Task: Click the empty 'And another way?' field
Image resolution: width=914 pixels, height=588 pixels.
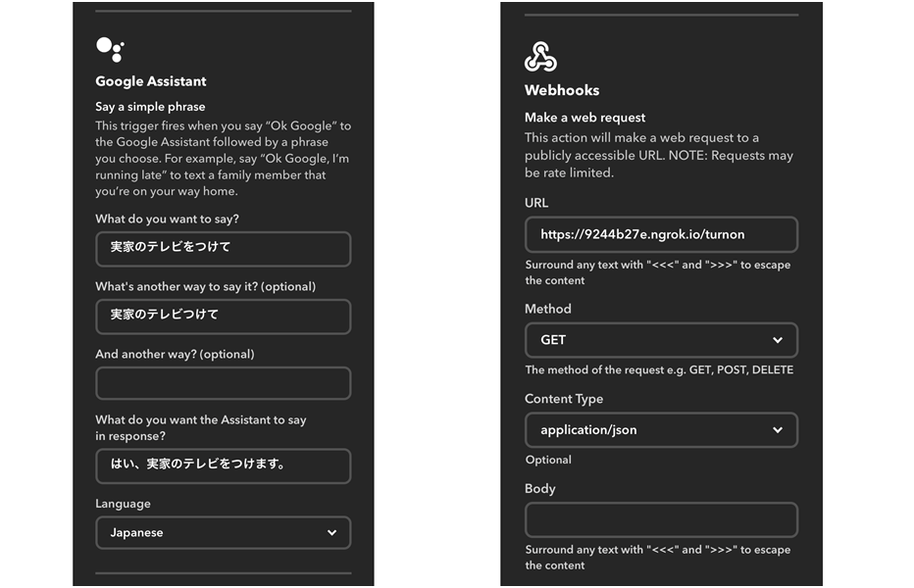Action: point(224,383)
